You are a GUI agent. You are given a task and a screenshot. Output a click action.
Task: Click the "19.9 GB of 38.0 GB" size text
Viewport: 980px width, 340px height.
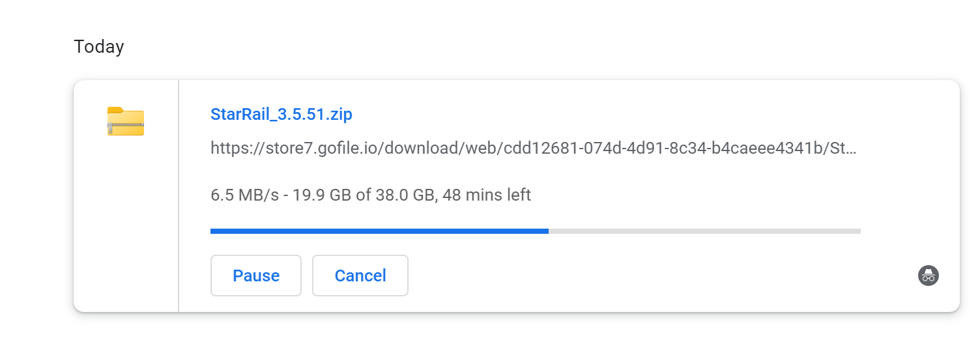point(364,195)
